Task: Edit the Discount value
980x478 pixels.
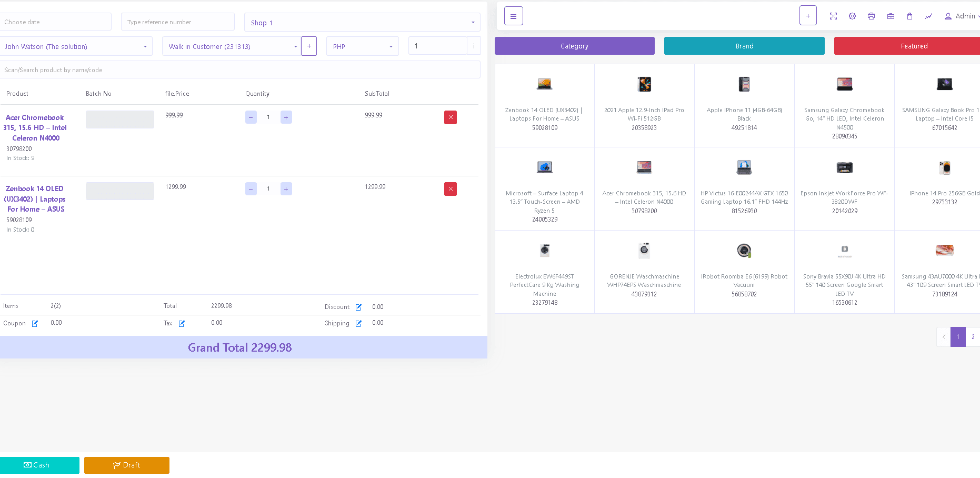Action: (x=358, y=307)
